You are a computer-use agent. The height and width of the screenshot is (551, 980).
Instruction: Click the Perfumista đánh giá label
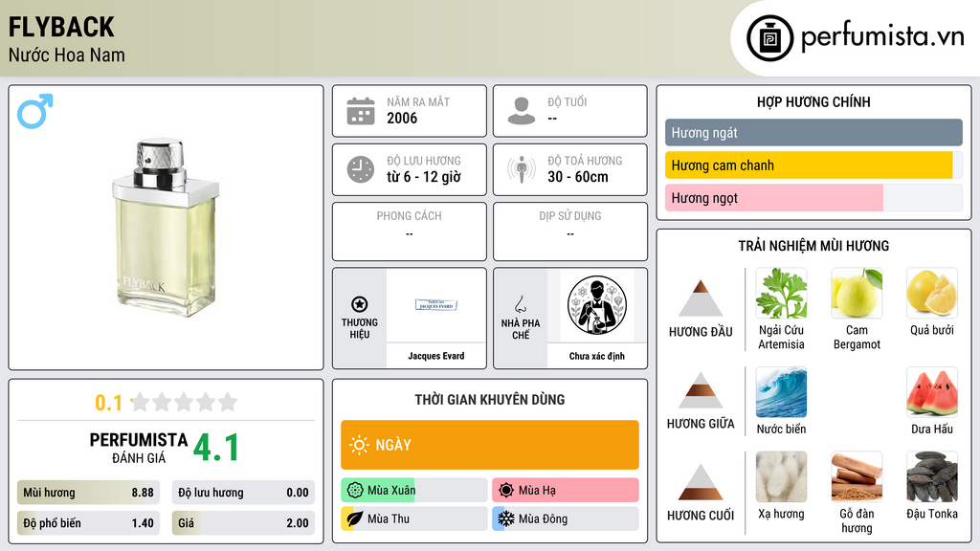[x=139, y=448]
